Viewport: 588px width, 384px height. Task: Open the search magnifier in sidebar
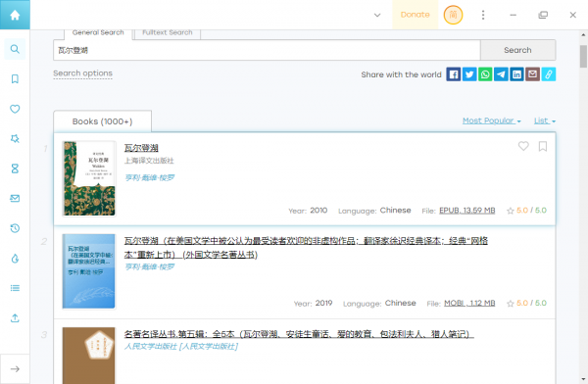[x=15, y=49]
